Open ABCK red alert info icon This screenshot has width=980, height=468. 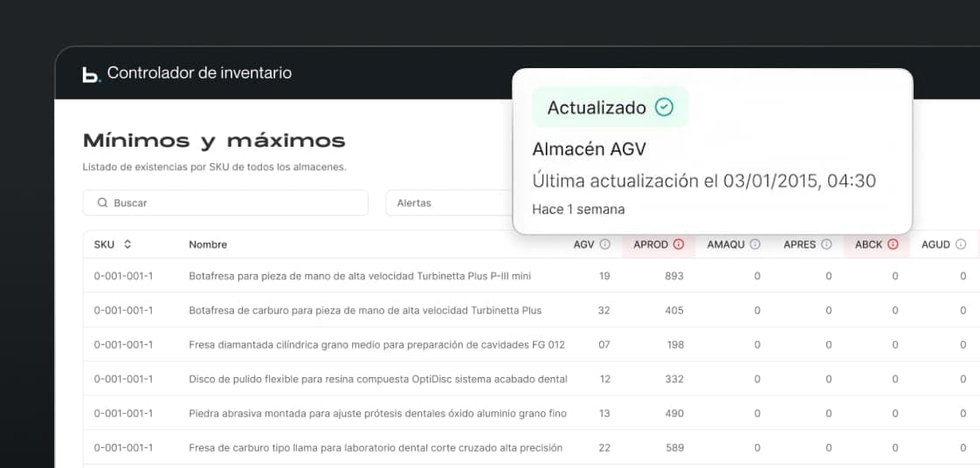893,244
